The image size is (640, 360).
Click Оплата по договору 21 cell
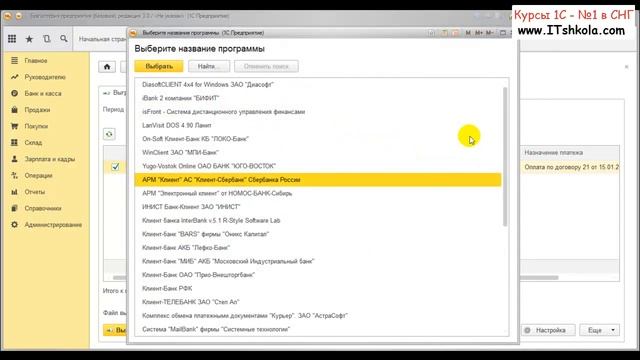570,167
